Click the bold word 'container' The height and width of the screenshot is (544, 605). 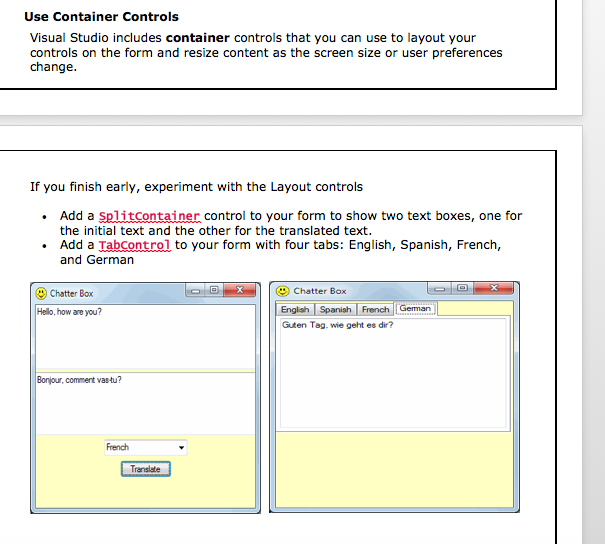tap(198, 38)
